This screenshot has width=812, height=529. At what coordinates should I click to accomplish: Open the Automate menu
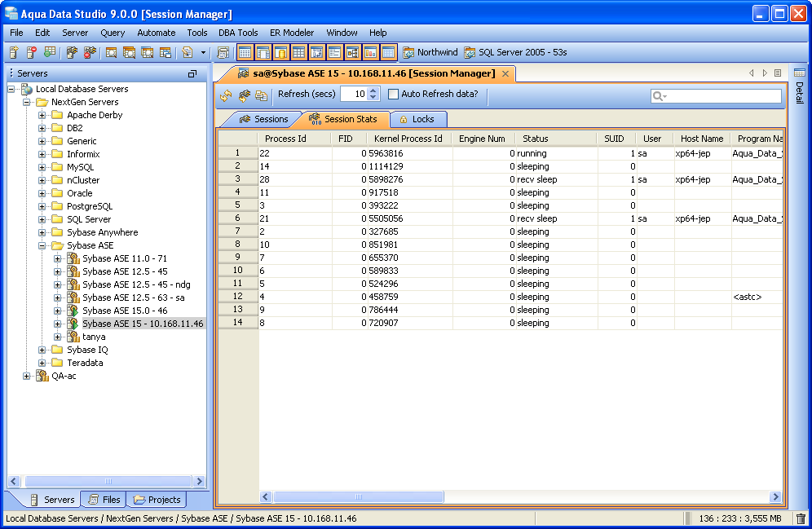[x=157, y=33]
